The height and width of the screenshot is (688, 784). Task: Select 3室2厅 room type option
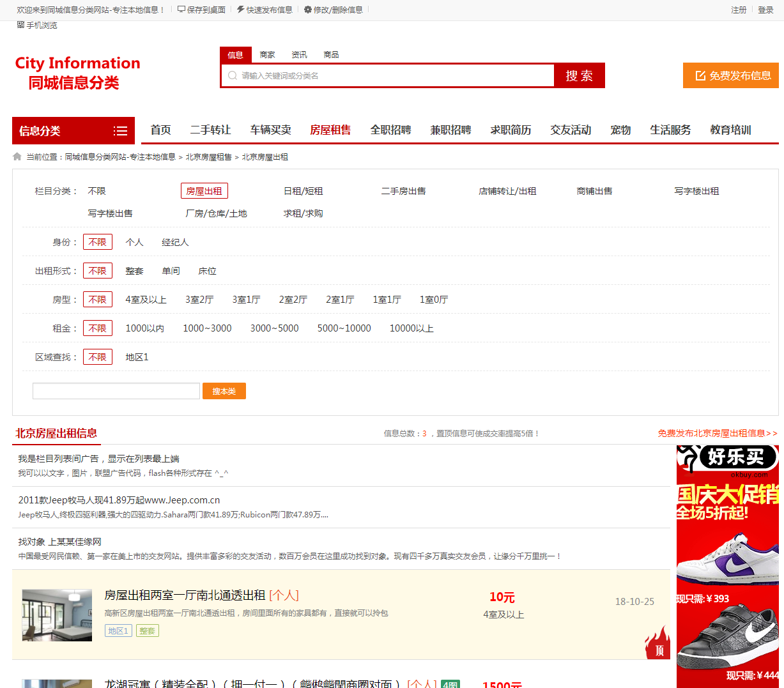pyautogui.click(x=199, y=300)
